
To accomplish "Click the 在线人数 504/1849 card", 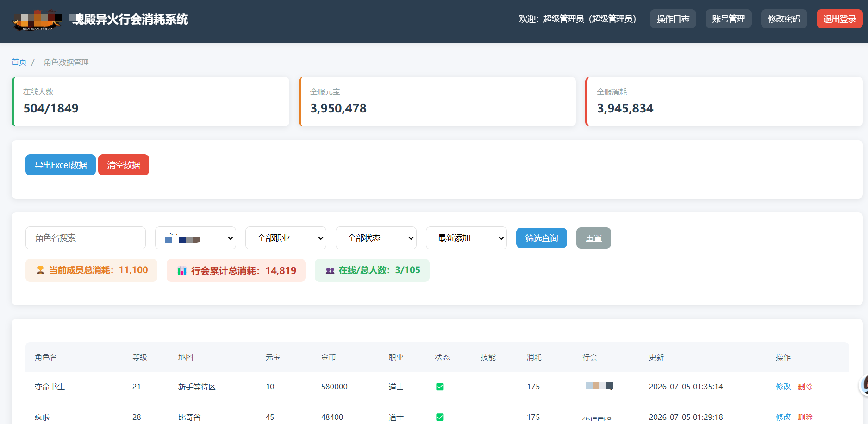I will pyautogui.click(x=150, y=101).
